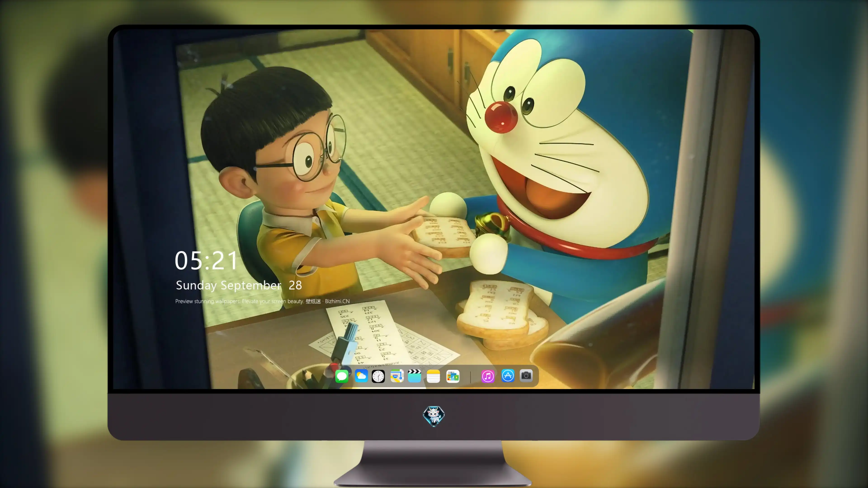
Task: Click the dragon logo on monitor chin
Action: coord(434,416)
